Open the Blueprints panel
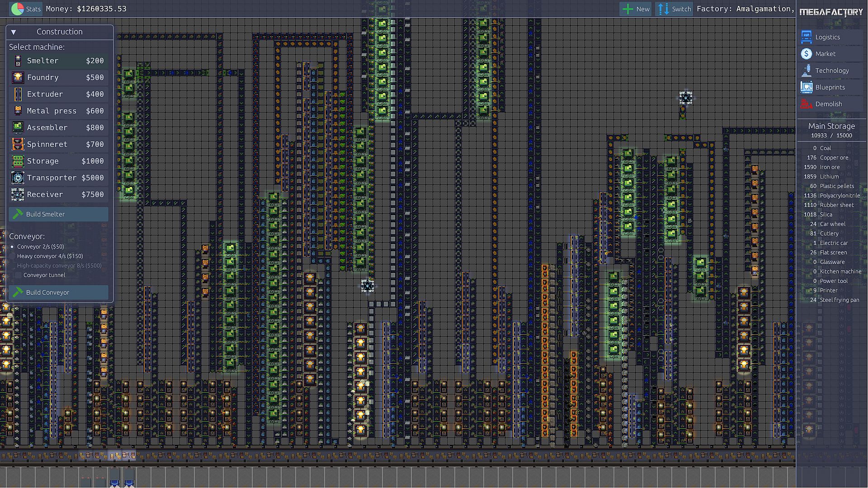The width and height of the screenshot is (868, 488). [x=830, y=87]
